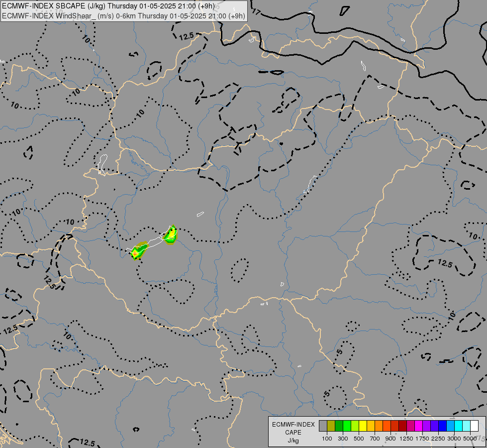This screenshot has height=448, width=487.
Task: Pick the cyan swatch after 3000
Action: tap(459, 426)
